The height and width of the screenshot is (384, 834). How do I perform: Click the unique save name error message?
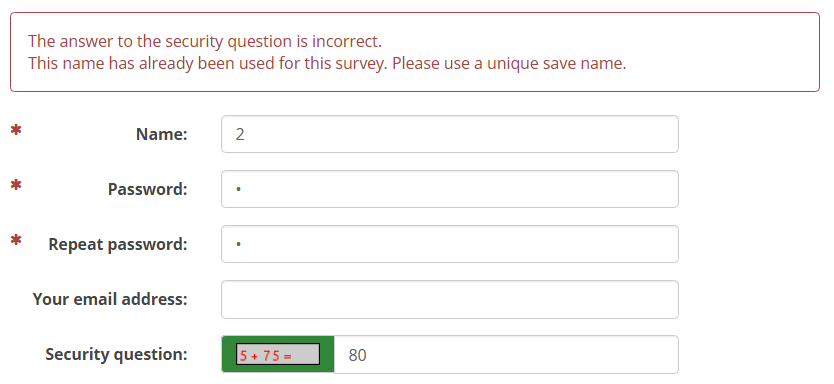tap(327, 63)
